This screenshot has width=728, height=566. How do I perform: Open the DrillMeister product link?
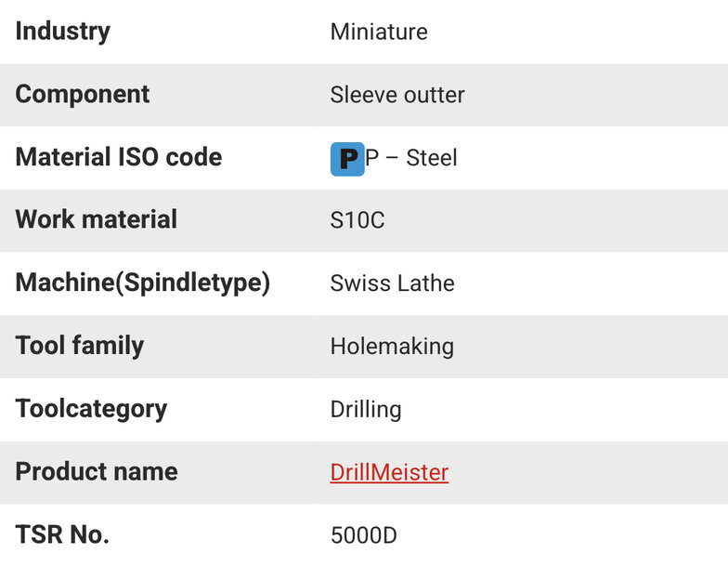tap(389, 472)
